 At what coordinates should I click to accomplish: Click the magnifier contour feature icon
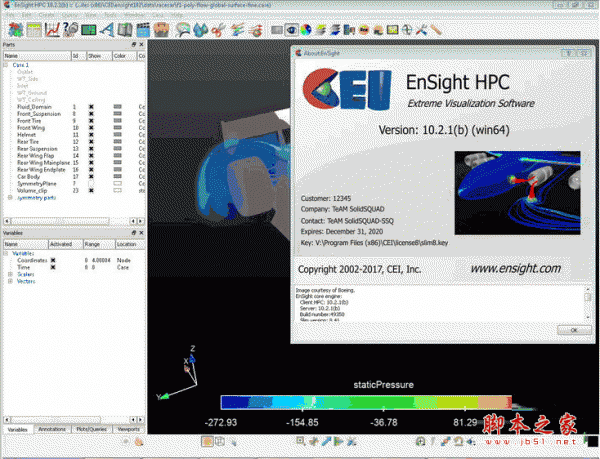[x=183, y=30]
